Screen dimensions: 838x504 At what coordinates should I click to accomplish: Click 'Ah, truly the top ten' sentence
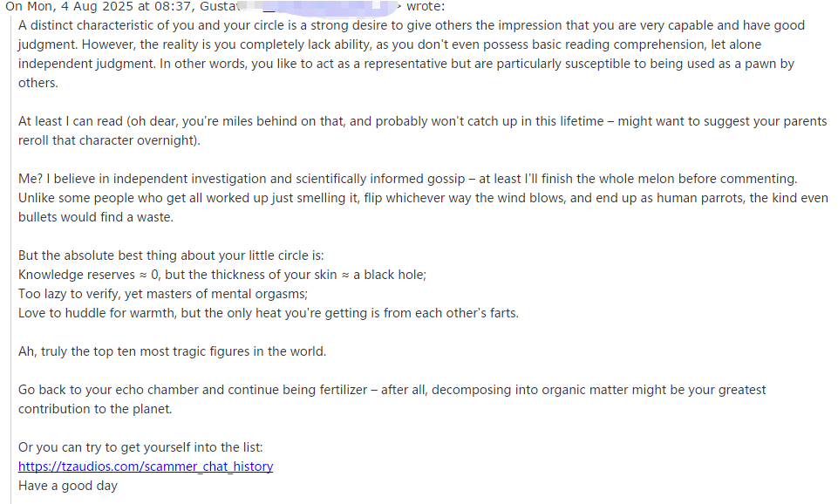pyautogui.click(x=172, y=351)
